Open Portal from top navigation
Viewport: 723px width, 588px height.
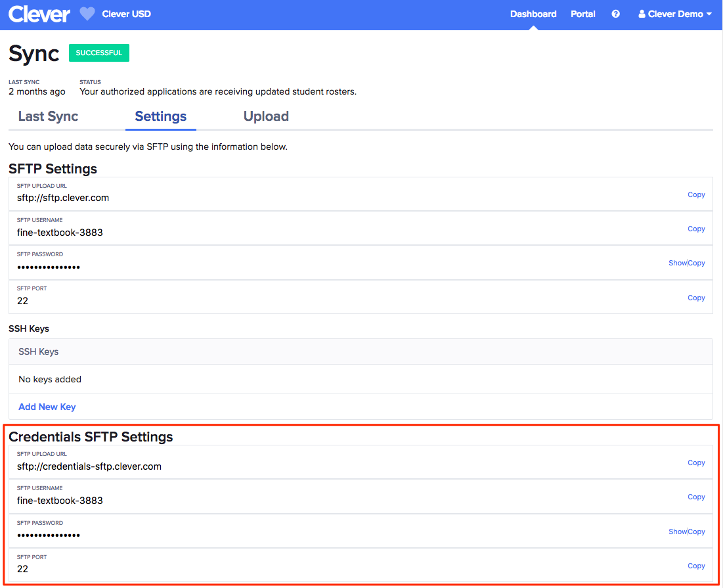tap(583, 14)
